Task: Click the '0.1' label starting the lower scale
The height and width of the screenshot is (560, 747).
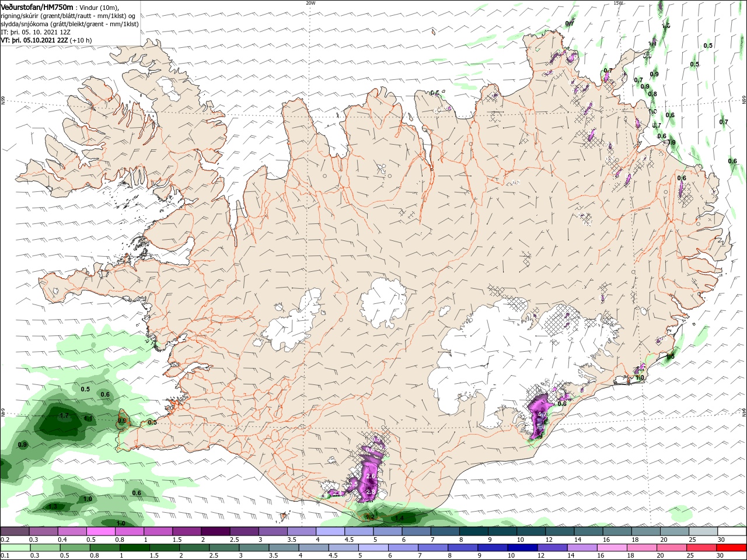Action: click(5, 555)
